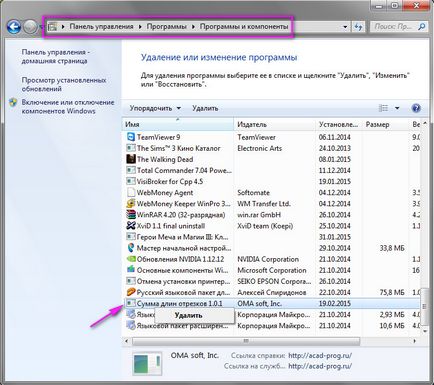434x385 pixels.
Task: Click the help question mark icon
Action: [x=416, y=108]
